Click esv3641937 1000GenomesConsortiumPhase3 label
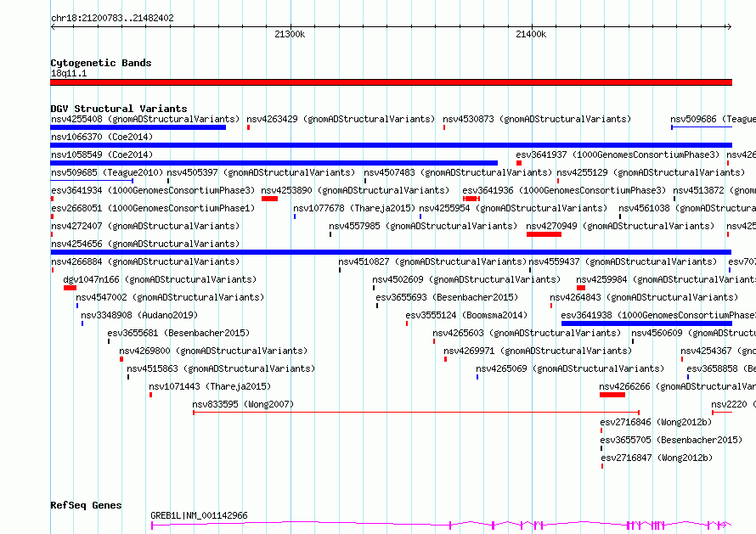This screenshot has height=534, width=756. tap(618, 155)
